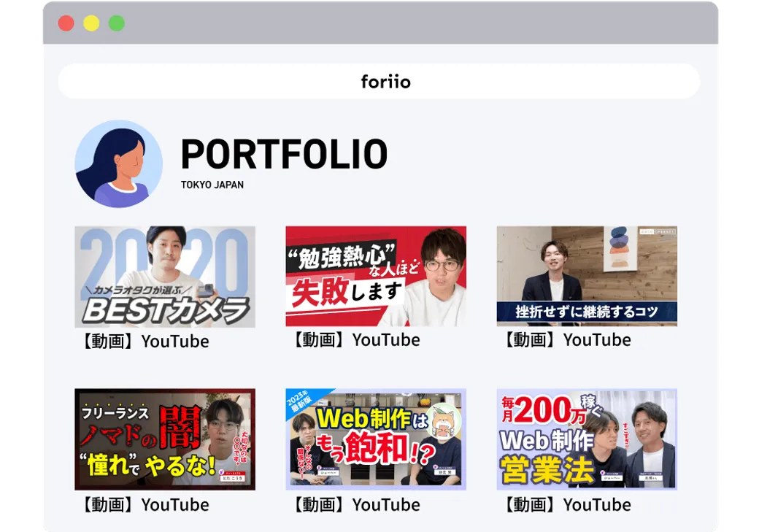Click YouTube caption under the 営業法 thumbnail

coord(567,505)
